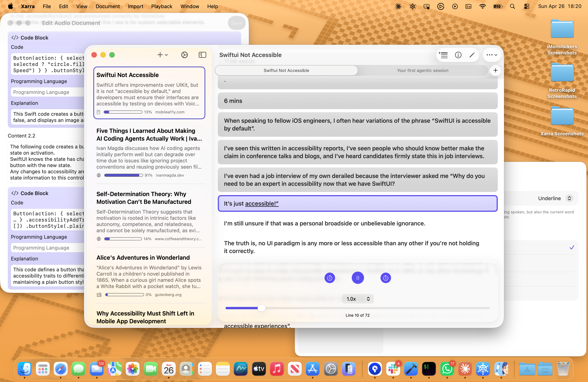Click the battery status icon
The height and width of the screenshot is (382, 588).
coord(498,6)
